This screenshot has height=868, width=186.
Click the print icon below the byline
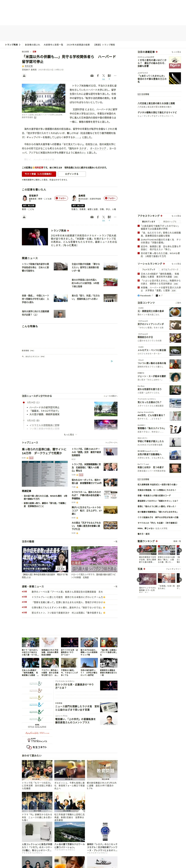[x=24, y=76]
